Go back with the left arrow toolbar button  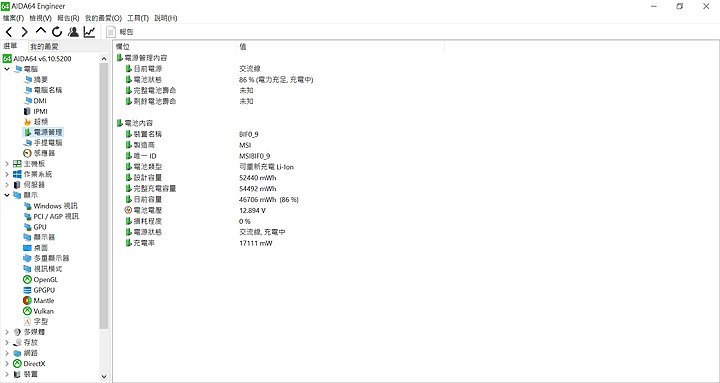(x=9, y=32)
